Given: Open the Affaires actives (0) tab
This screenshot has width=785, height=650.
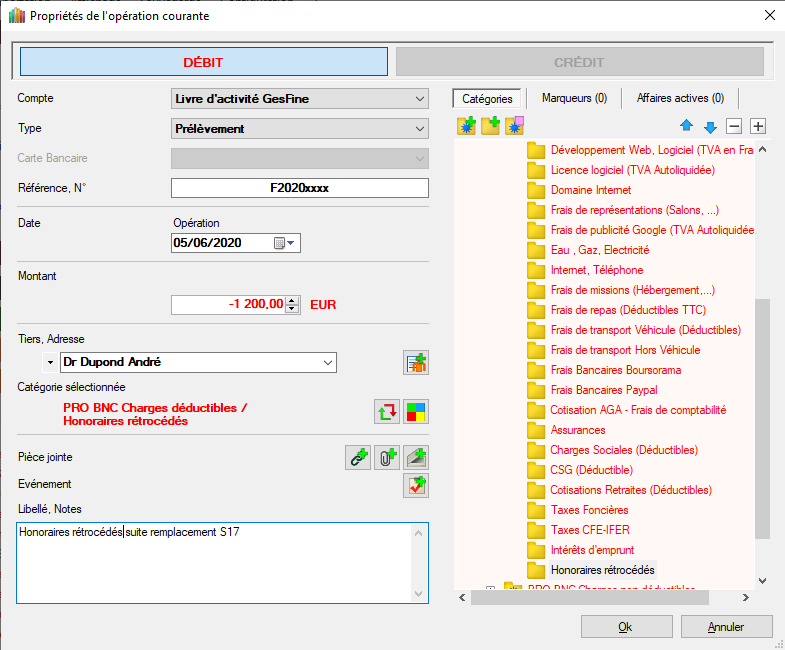Looking at the screenshot, I should (680, 98).
